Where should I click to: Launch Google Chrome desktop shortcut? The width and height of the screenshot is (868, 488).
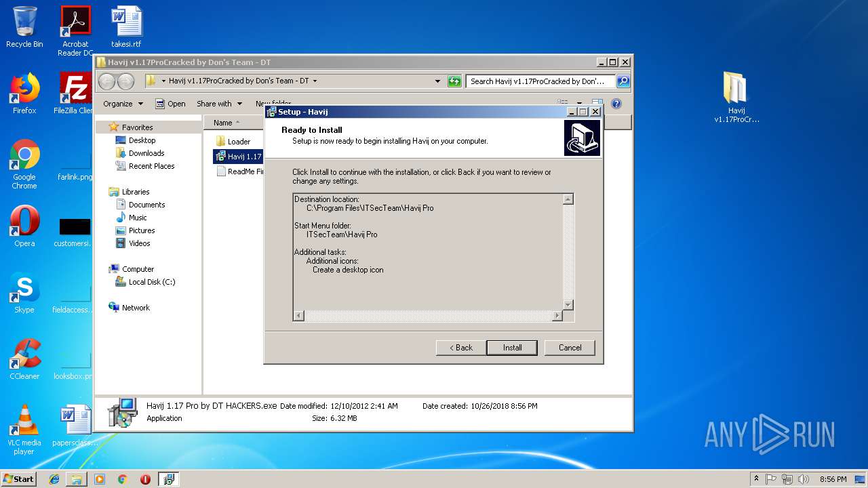(24, 164)
